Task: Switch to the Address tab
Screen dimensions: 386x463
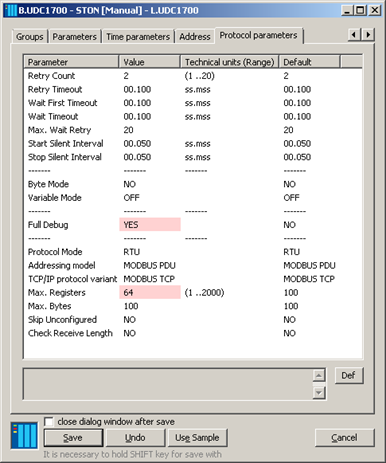Action: 195,37
